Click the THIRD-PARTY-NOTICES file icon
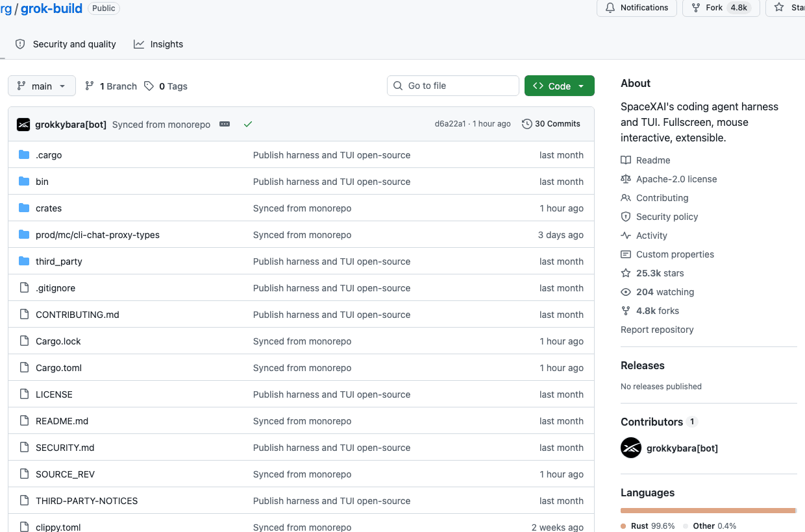 pyautogui.click(x=24, y=500)
